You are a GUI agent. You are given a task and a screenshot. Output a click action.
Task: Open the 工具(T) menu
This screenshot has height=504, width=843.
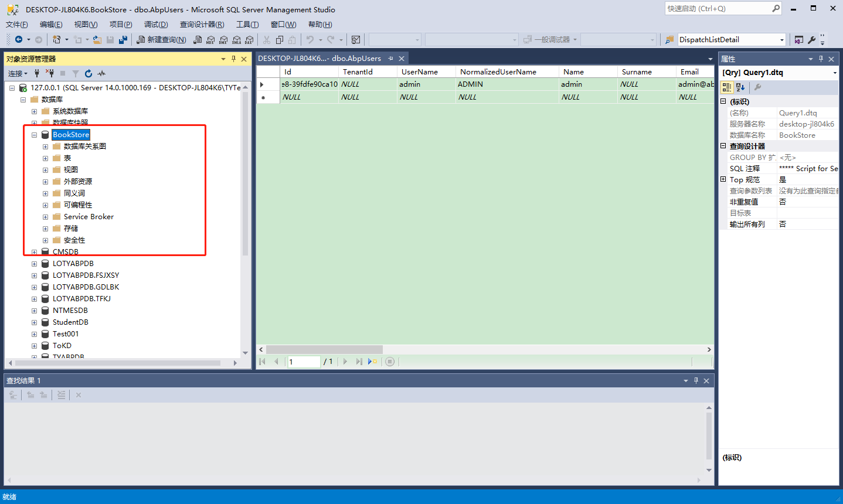coord(247,24)
